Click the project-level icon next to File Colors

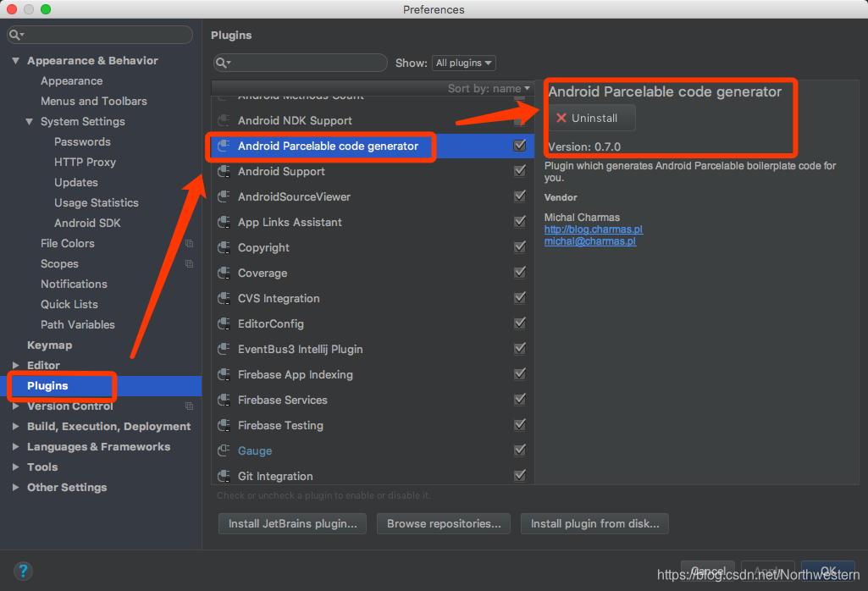(x=190, y=244)
